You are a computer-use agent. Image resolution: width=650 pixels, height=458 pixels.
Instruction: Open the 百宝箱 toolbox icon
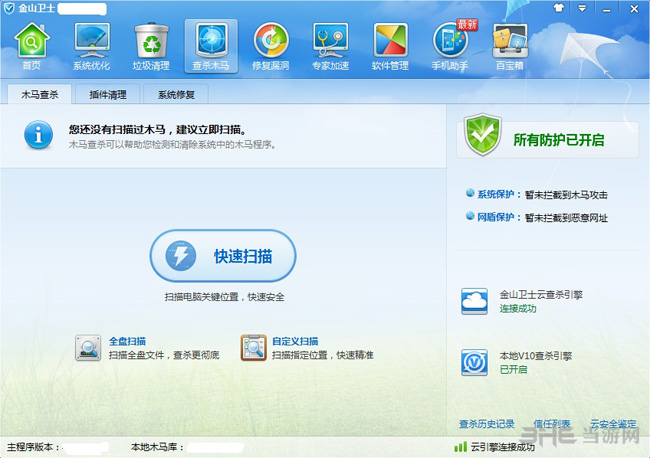coord(510,45)
